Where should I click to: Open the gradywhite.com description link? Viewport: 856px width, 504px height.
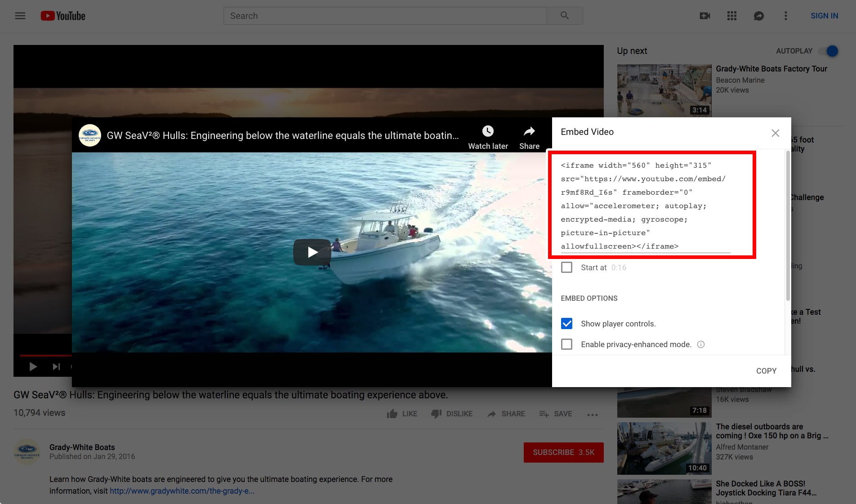182,491
